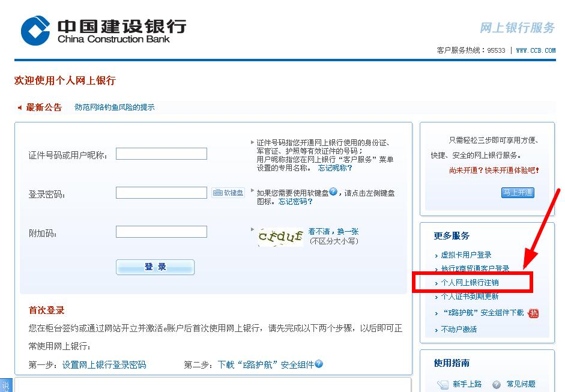Open the 常见问题 link
565x392 pixels.
pos(521,384)
